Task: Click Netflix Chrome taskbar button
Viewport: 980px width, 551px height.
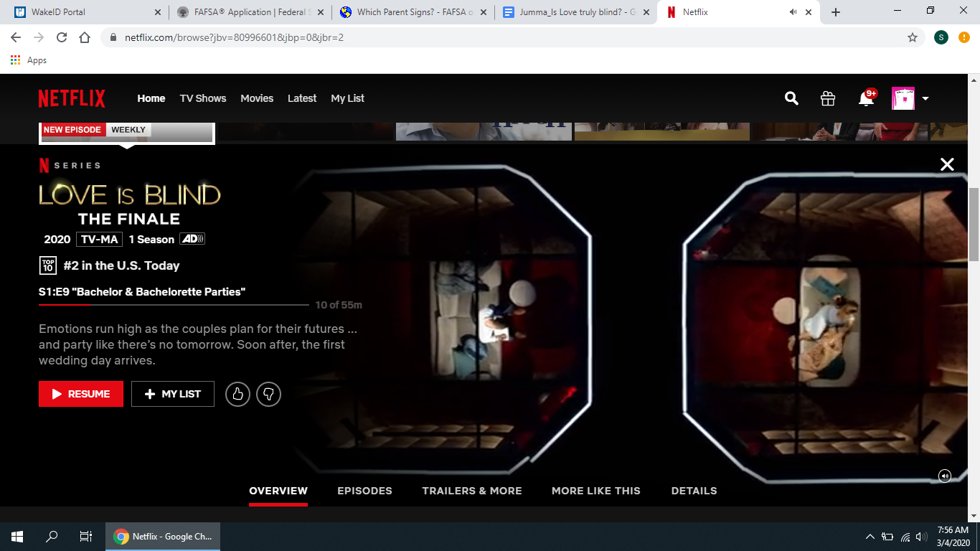Action: 163,537
